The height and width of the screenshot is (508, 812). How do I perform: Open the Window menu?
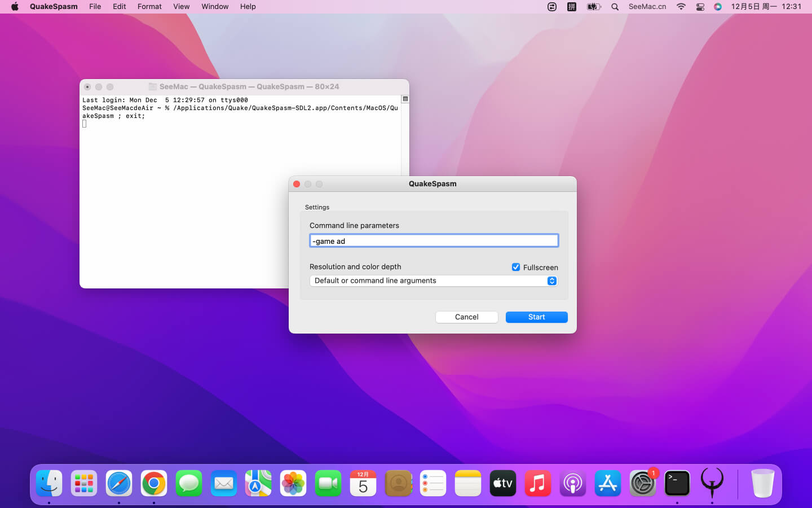[x=215, y=7]
